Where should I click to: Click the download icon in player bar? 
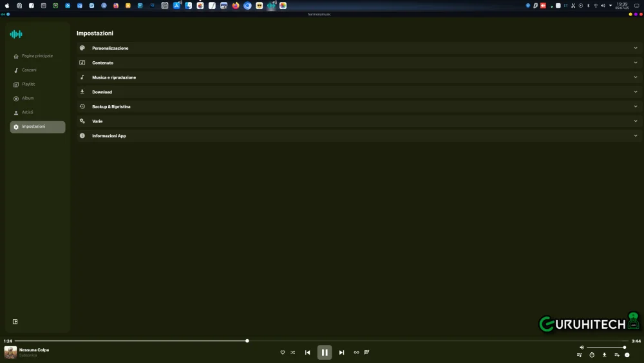click(x=604, y=355)
